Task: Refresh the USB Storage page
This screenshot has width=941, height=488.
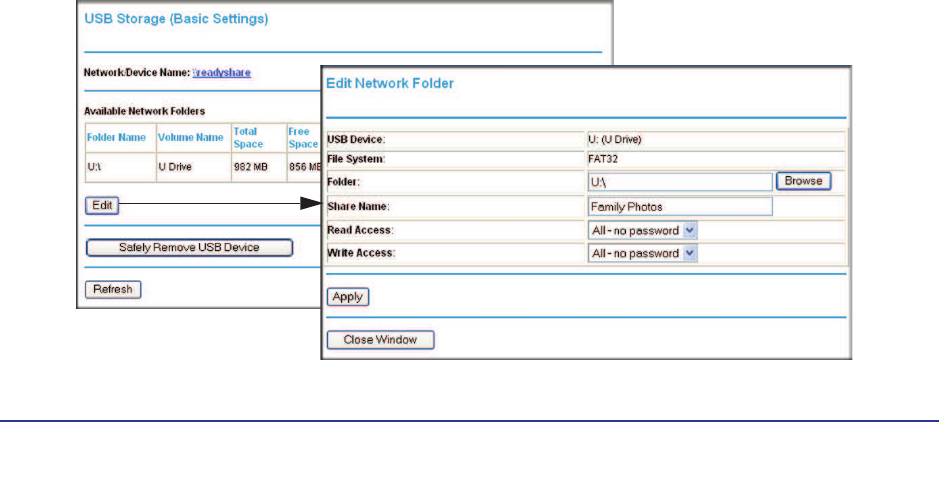Action: [x=113, y=289]
